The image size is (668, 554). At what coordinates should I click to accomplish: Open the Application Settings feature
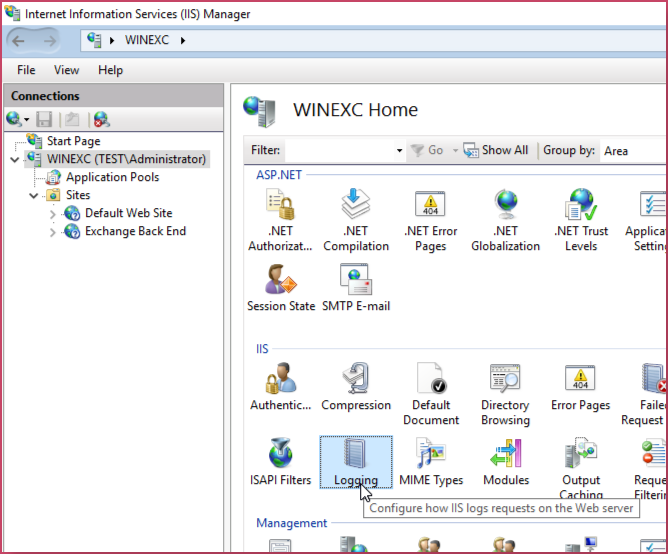click(645, 221)
